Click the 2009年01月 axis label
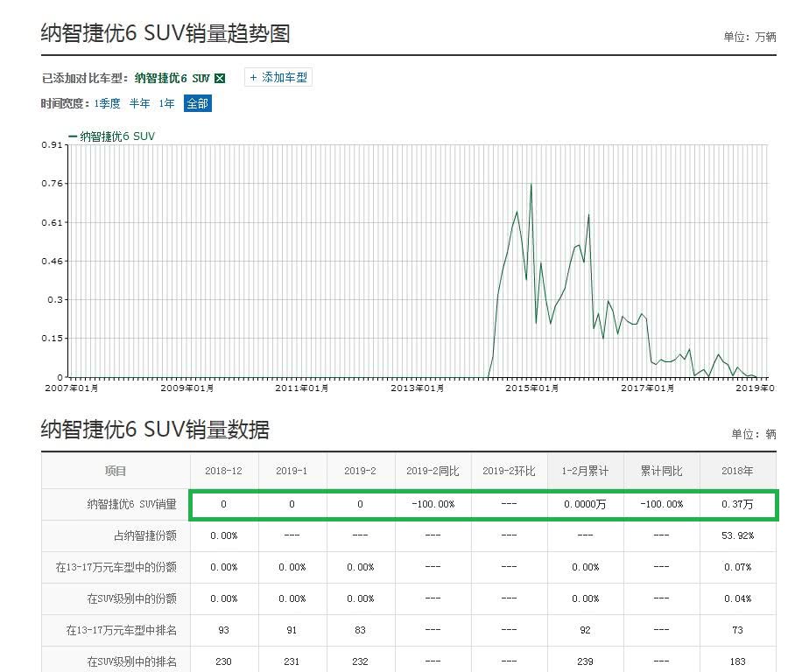 [x=187, y=388]
